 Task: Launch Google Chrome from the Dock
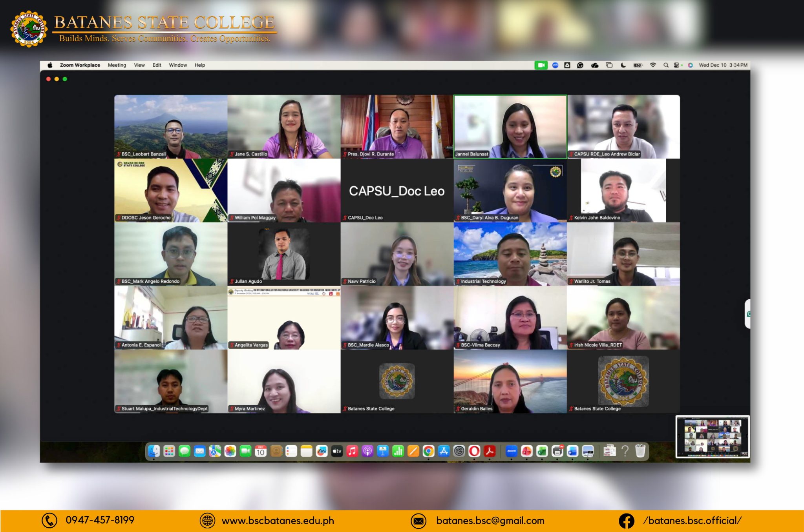[x=428, y=451]
